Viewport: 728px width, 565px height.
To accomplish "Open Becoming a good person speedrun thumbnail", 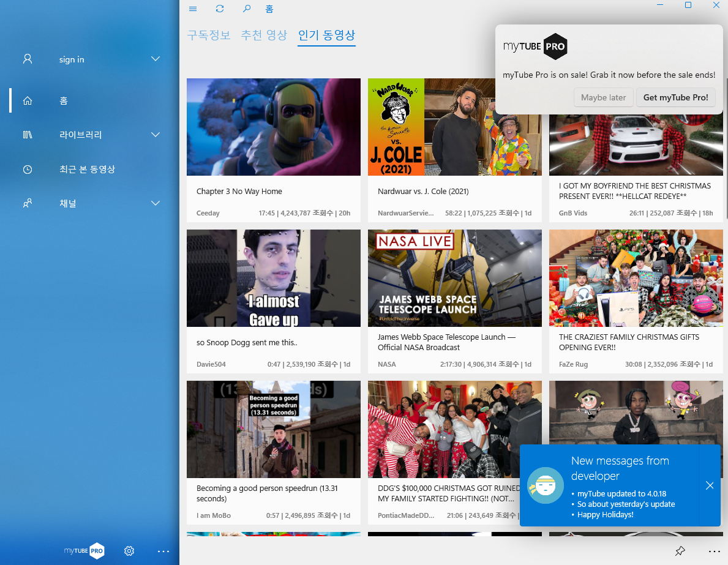I will (x=274, y=430).
